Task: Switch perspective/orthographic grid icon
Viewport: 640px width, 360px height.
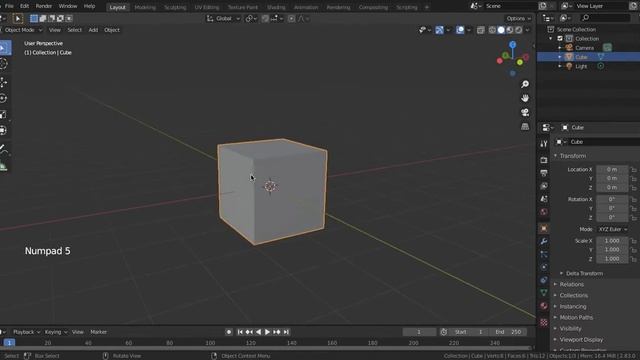Action: 525,127
